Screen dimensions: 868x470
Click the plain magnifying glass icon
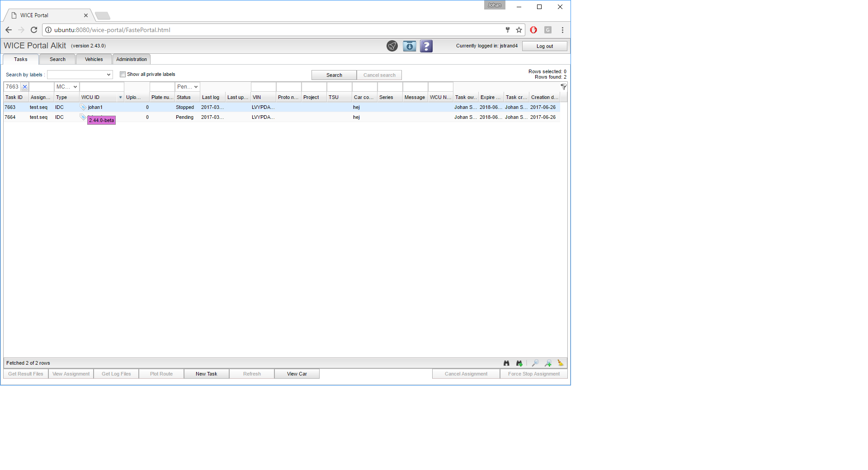click(535, 363)
